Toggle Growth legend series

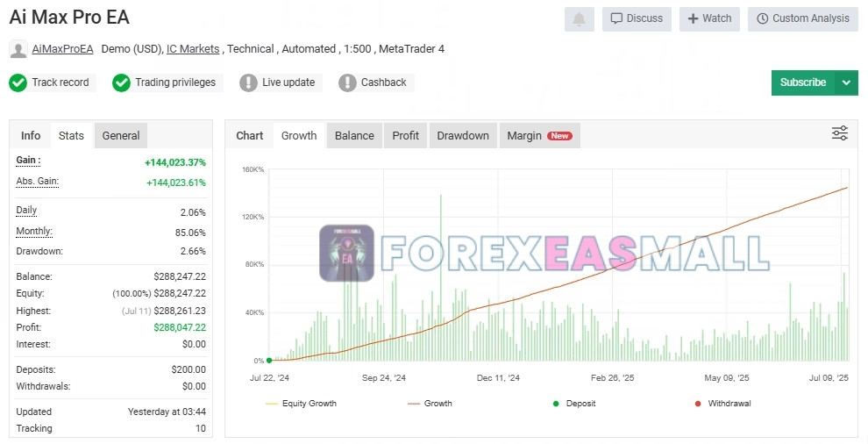pos(430,404)
